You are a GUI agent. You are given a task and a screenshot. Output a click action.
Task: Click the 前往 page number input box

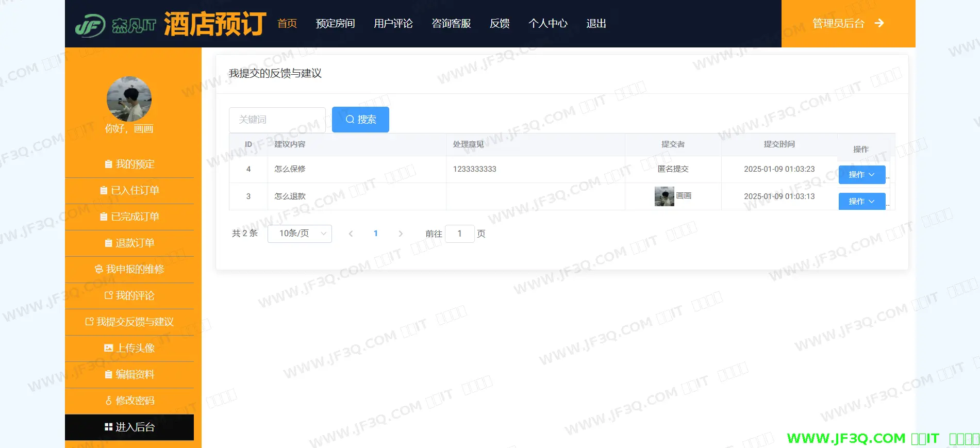459,234
